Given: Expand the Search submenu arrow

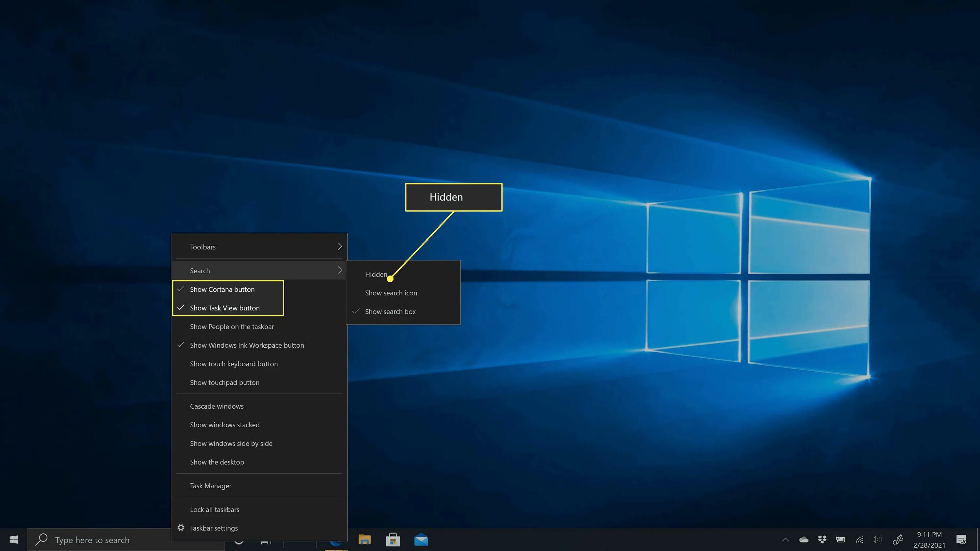Looking at the screenshot, I should pos(339,270).
